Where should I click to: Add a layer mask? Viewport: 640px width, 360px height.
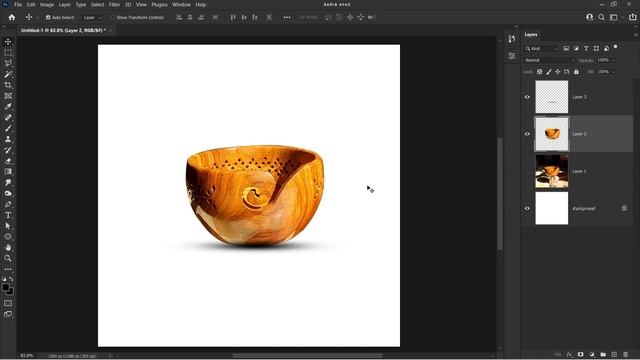pyautogui.click(x=580, y=355)
